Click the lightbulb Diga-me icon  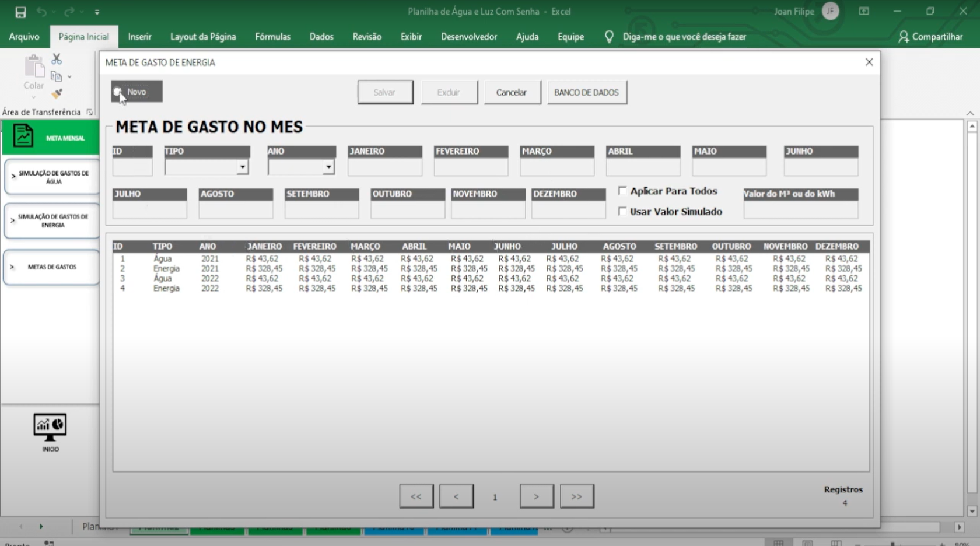(x=609, y=37)
